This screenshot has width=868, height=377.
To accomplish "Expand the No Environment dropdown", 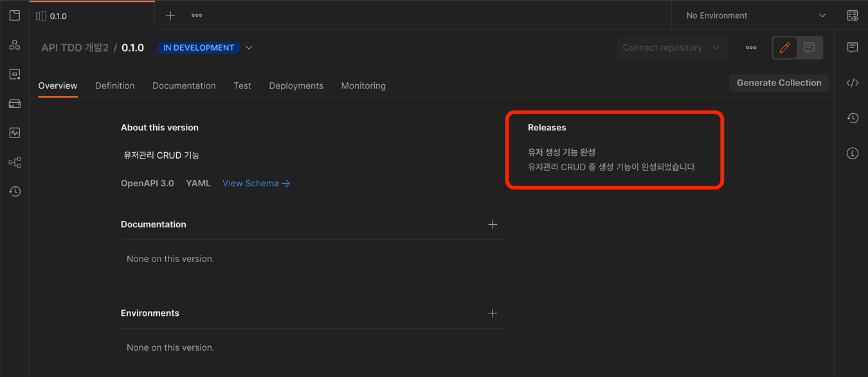I will 755,15.
